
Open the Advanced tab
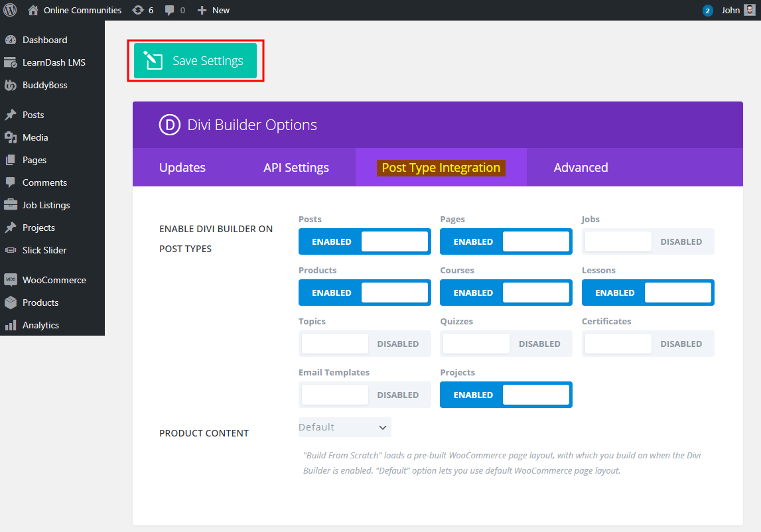coord(581,167)
